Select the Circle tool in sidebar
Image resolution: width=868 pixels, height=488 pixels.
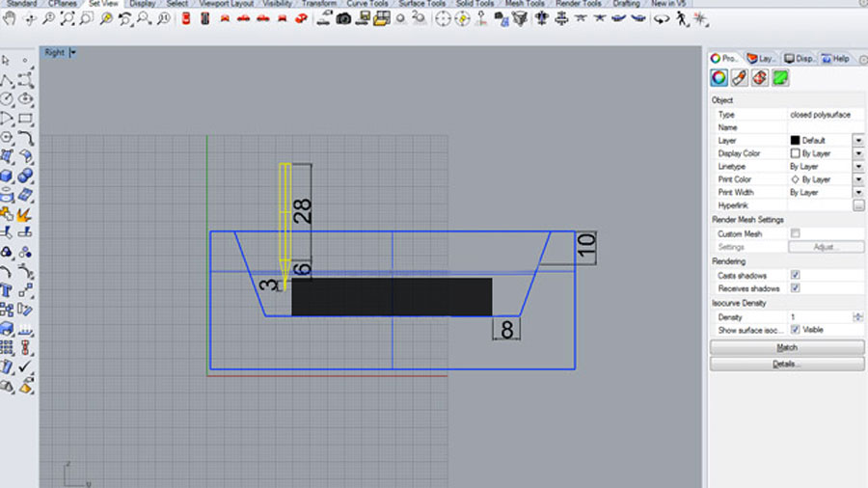7,99
